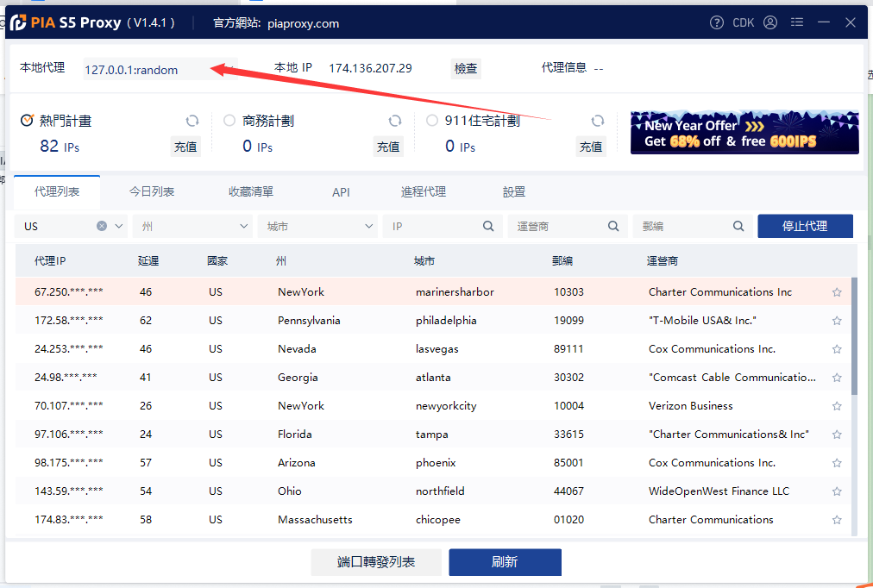
Task: Click the Verizon Business cell
Action: click(690, 406)
